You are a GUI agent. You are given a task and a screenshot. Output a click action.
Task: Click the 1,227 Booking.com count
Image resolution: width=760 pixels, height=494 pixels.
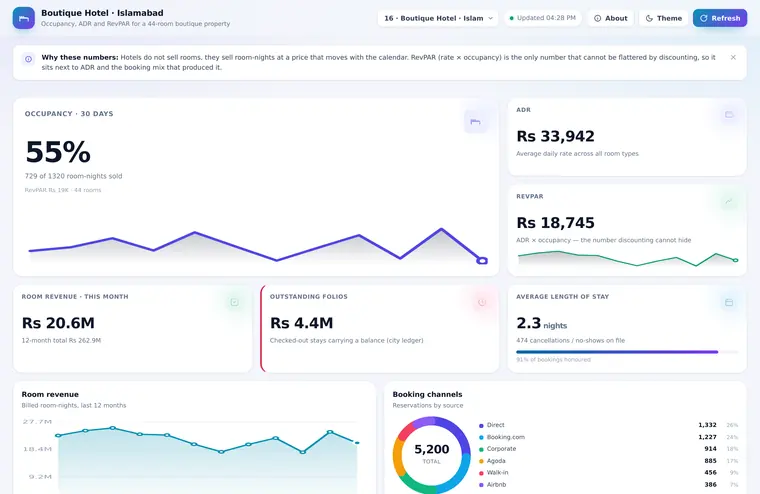(707, 437)
